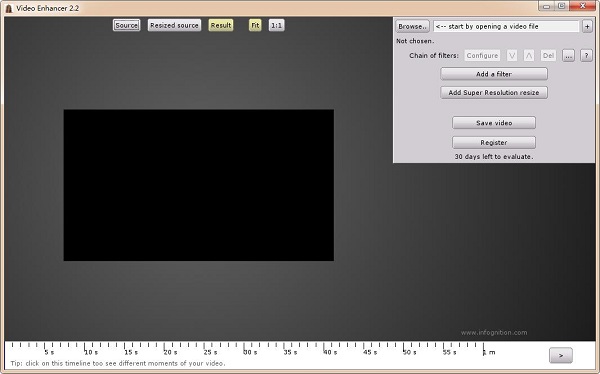
Task: Play the video with the > button
Action: pos(561,355)
